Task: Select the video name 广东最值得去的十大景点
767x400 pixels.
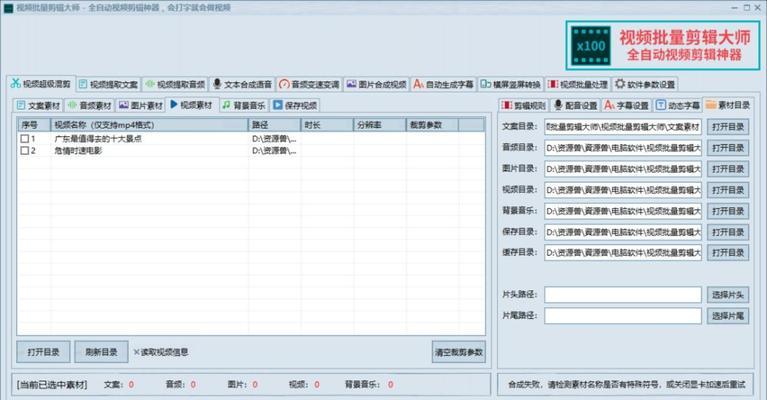Action: 98,139
